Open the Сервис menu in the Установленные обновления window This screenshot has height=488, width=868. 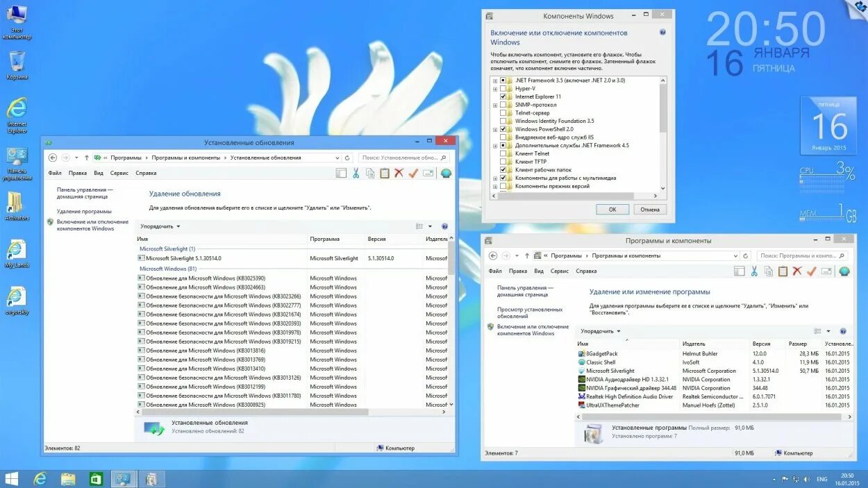(x=119, y=174)
